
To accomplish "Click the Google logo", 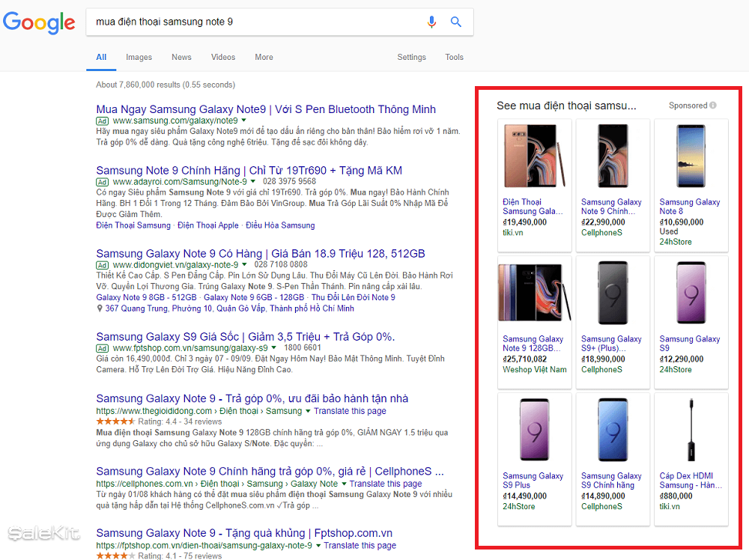I will pos(39,23).
